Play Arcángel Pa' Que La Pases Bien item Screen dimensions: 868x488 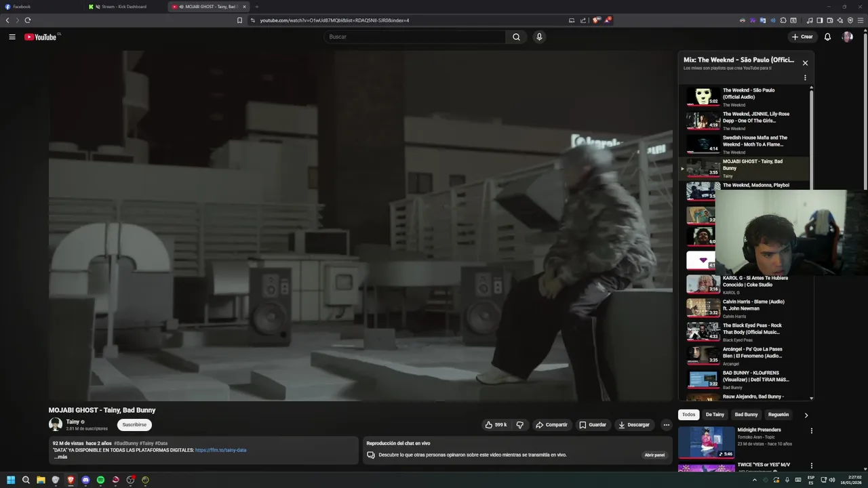(x=744, y=356)
